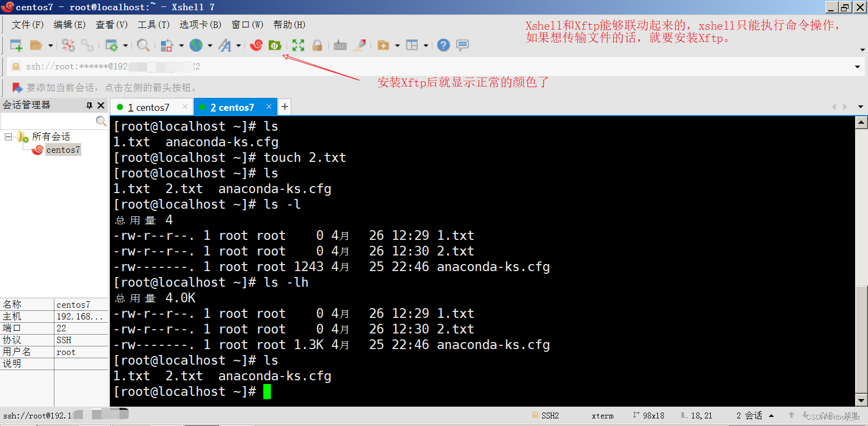This screenshot has height=426, width=868.
Task: Expand the color scheme dropdown arrow
Action: [x=181, y=46]
